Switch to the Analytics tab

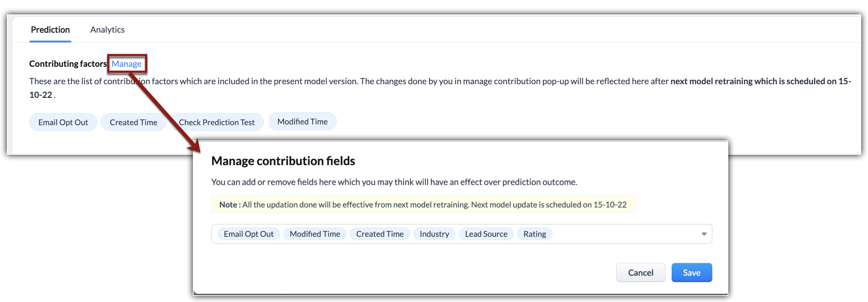pos(107,30)
